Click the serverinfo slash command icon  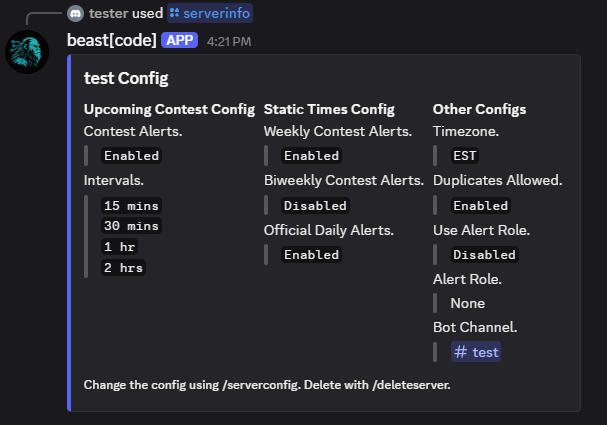175,13
